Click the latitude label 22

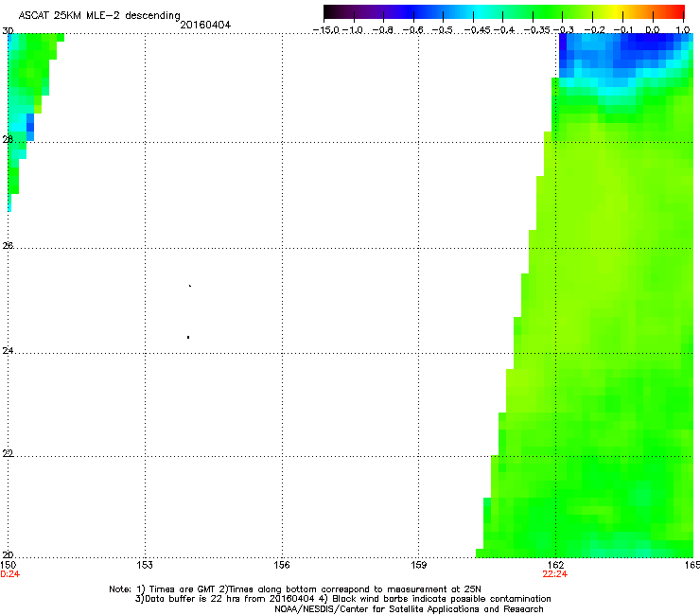pyautogui.click(x=8, y=453)
